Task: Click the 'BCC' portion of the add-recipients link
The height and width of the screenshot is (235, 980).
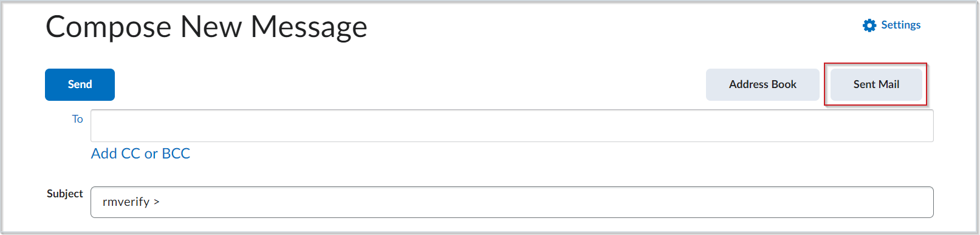Action: pos(176,154)
